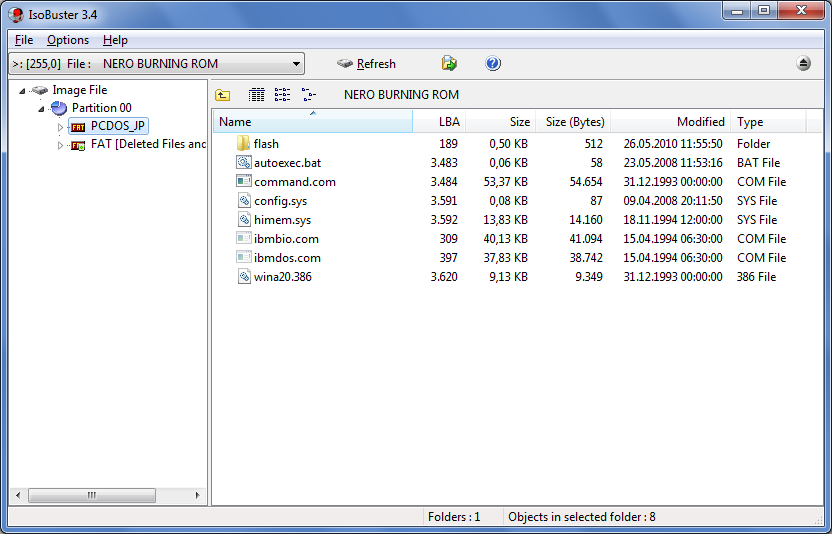The image size is (832, 534).
Task: Click the config.sys file icon
Action: pyautogui.click(x=244, y=201)
